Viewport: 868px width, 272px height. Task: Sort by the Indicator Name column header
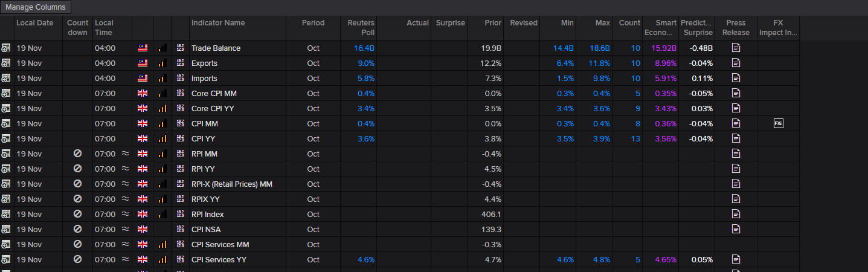pos(218,23)
